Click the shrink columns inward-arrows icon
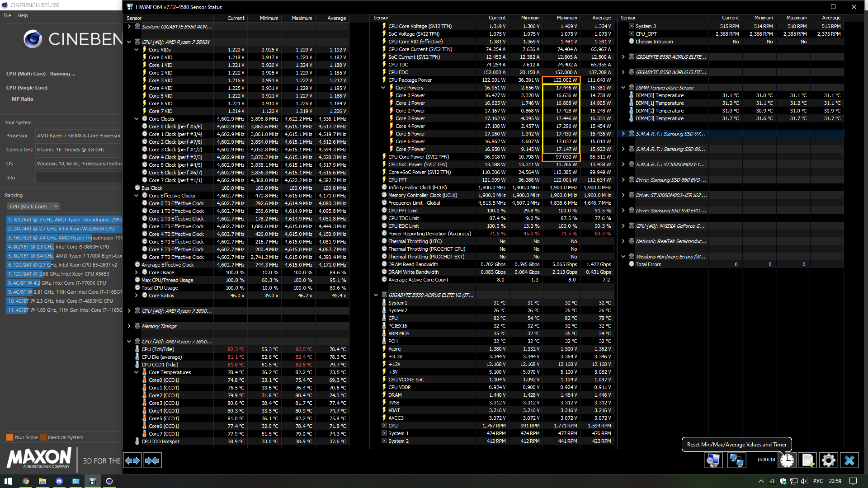This screenshot has width=868, height=488. tap(152, 460)
